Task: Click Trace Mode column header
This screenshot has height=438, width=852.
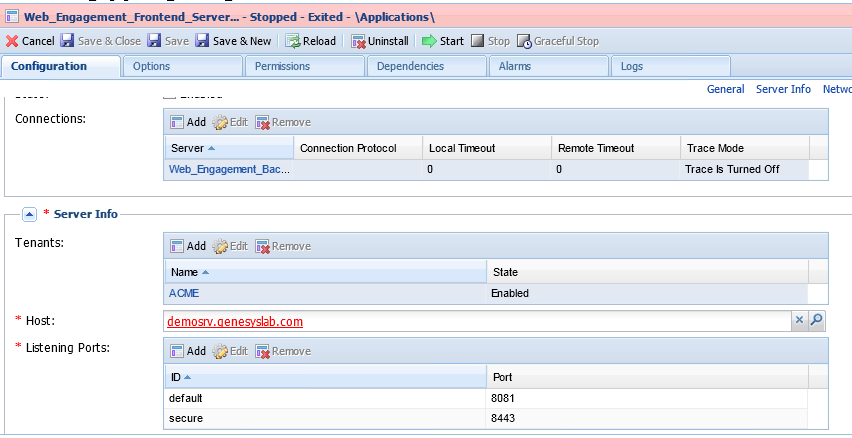Action: coord(744,148)
